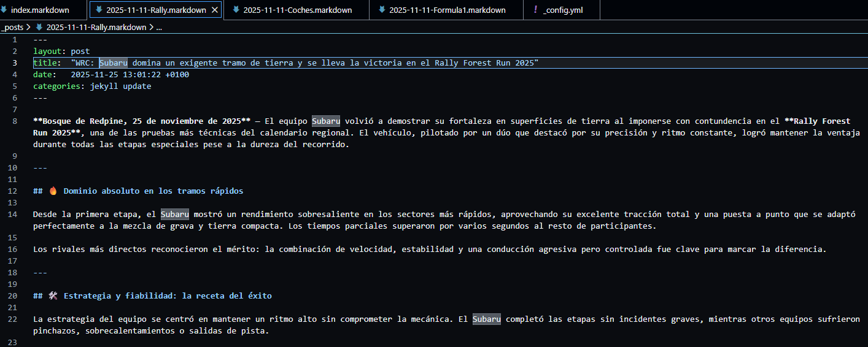Click line number 6 in the gutter
Viewport: 868px width, 347px height.
click(15, 97)
